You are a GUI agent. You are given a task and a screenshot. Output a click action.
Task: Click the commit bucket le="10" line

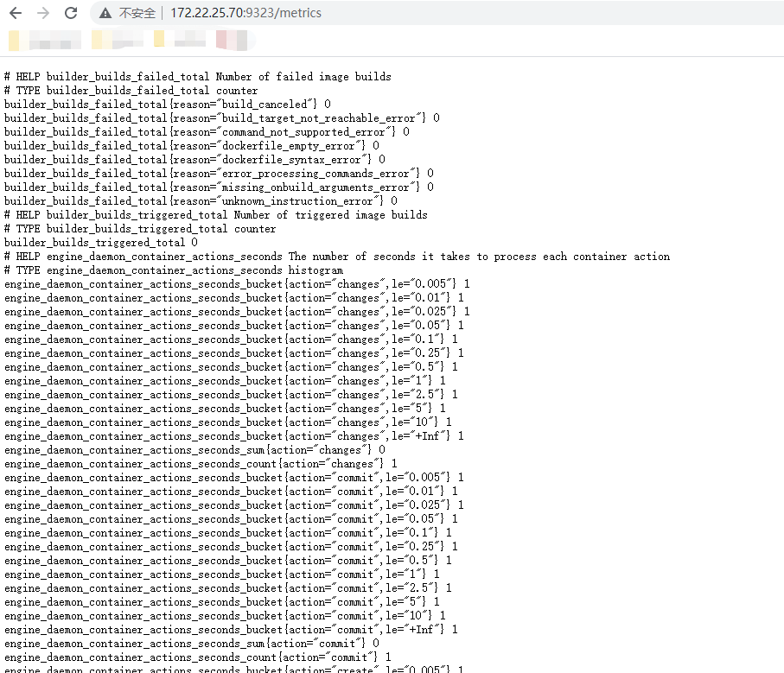[x=225, y=615]
